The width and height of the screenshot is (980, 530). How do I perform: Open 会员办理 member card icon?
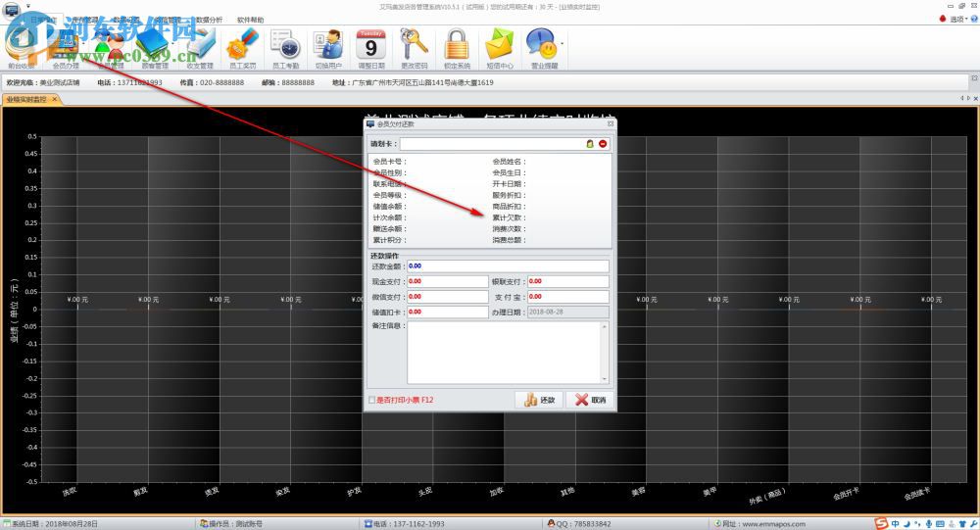65,49
